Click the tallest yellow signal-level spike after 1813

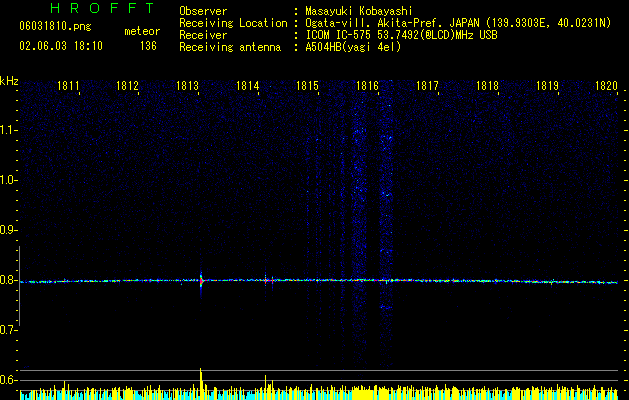pyautogui.click(x=201, y=383)
